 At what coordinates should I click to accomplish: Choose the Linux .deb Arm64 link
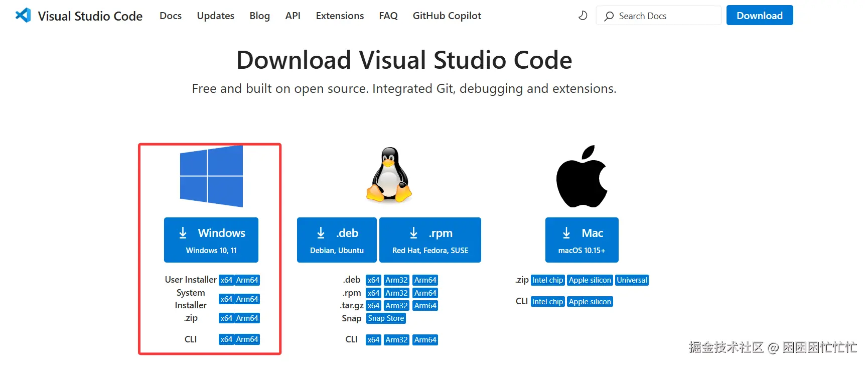(x=425, y=280)
